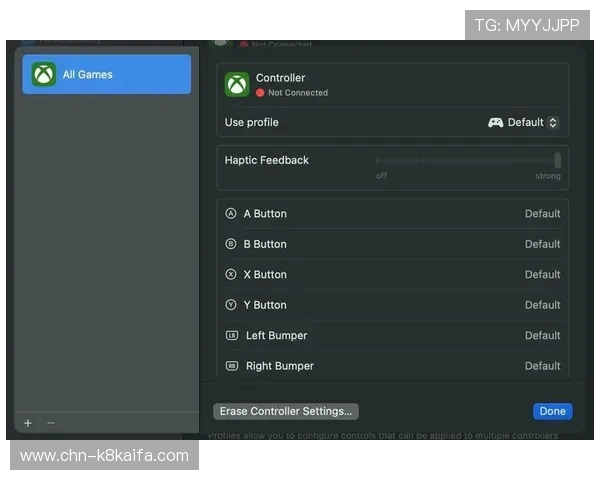
Task: Open Y Button Default mapping
Action: click(x=542, y=305)
